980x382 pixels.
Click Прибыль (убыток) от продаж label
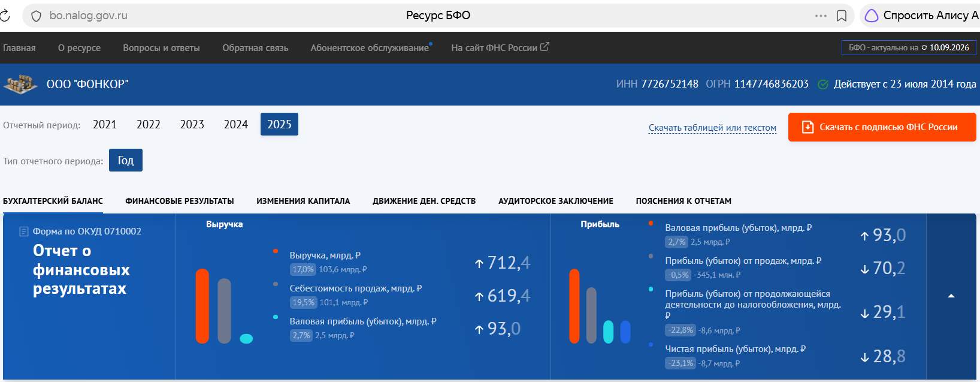coord(743,261)
